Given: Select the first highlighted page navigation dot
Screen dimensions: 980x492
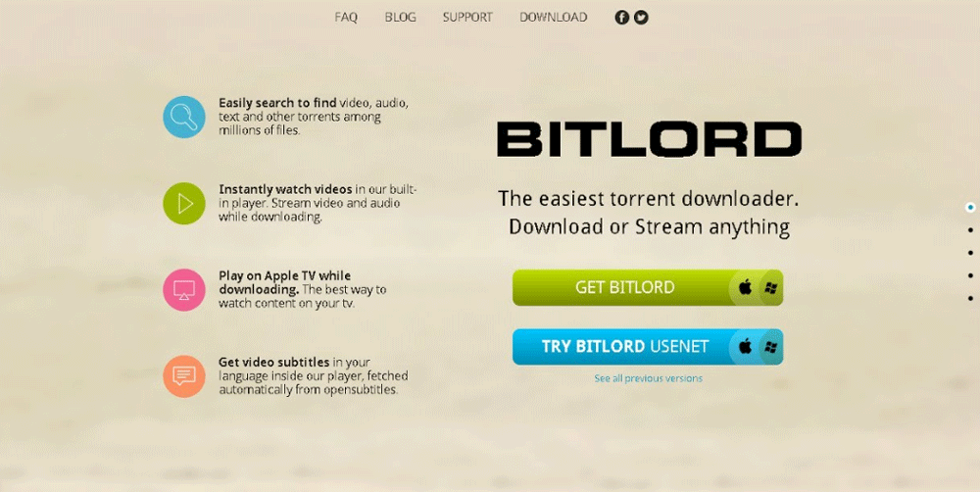Looking at the screenshot, I should pyautogui.click(x=970, y=208).
